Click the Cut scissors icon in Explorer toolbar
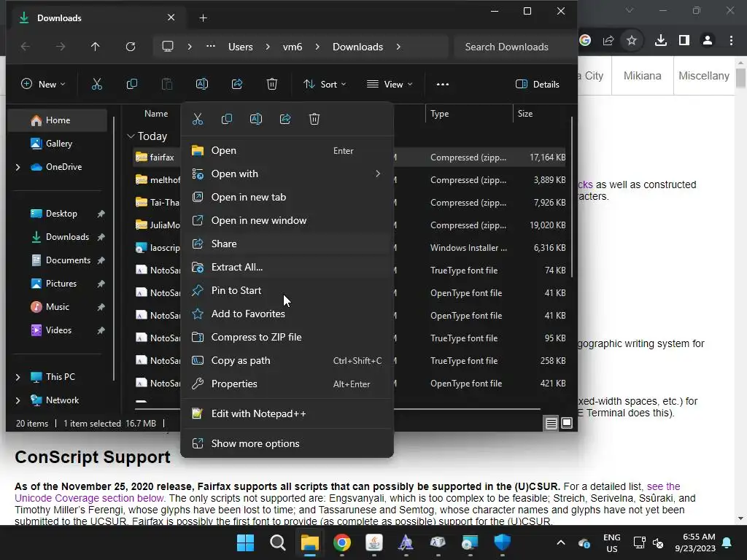The image size is (747, 560). pos(97,85)
